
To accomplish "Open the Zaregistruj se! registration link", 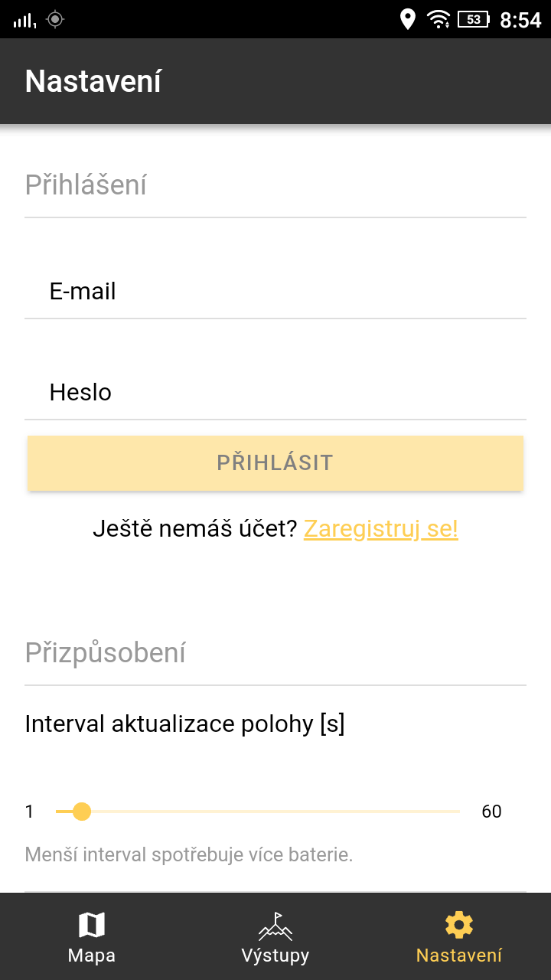I will tap(380, 529).
